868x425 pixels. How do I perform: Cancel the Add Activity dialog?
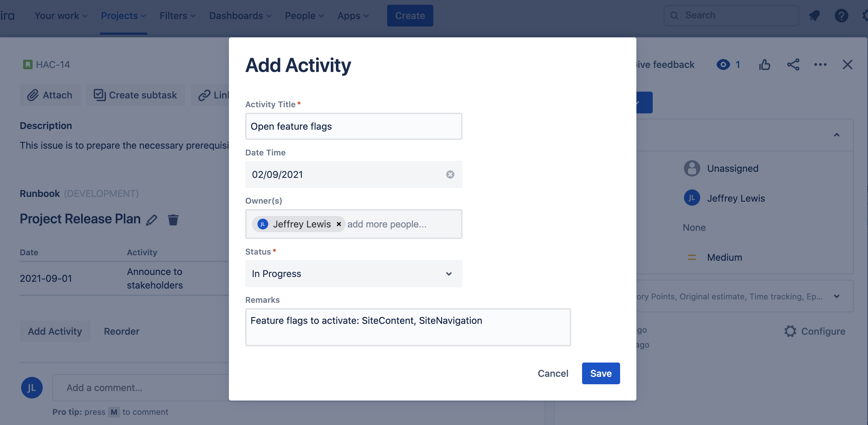pyautogui.click(x=553, y=373)
